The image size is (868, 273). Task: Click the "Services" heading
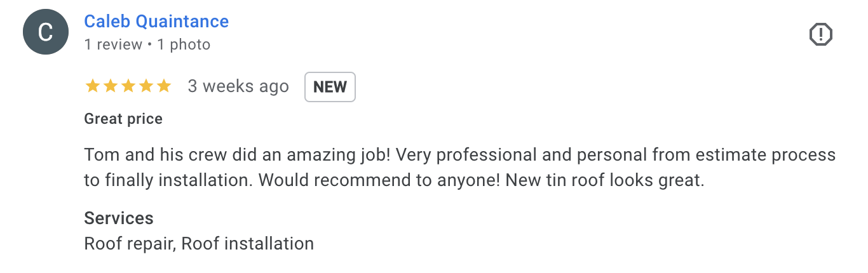tap(119, 218)
